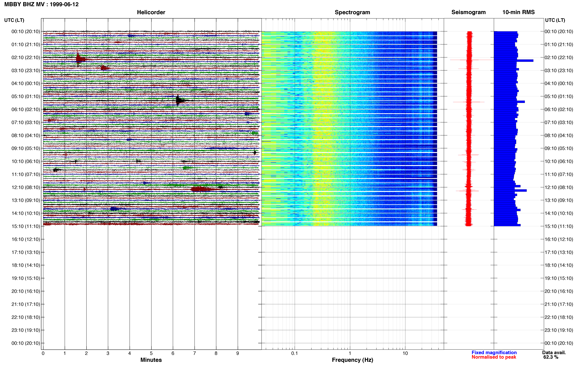Select the 'Spectrogram' panel heading
Viewport: 588px width, 368px height.
click(352, 12)
